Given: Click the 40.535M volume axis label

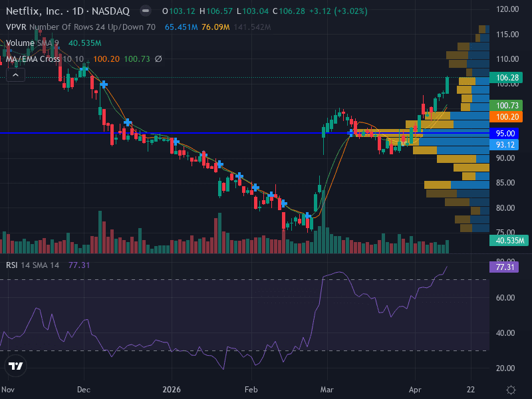Looking at the screenshot, I should point(509,241).
